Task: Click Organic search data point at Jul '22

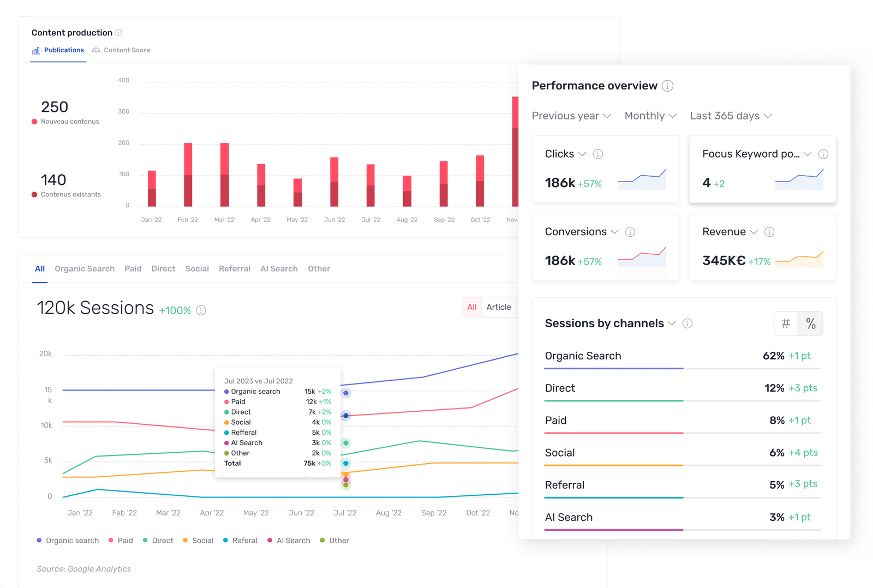Action: coord(346,393)
